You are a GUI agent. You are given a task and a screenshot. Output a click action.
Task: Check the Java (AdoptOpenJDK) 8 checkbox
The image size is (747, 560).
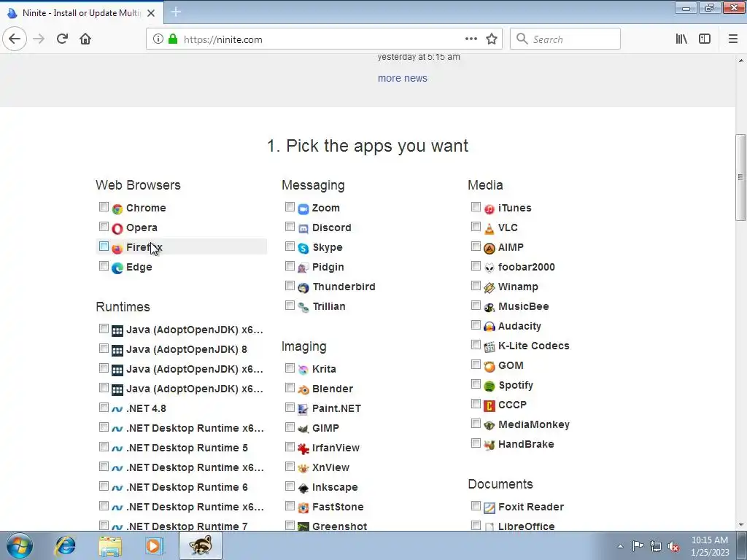[x=104, y=348]
